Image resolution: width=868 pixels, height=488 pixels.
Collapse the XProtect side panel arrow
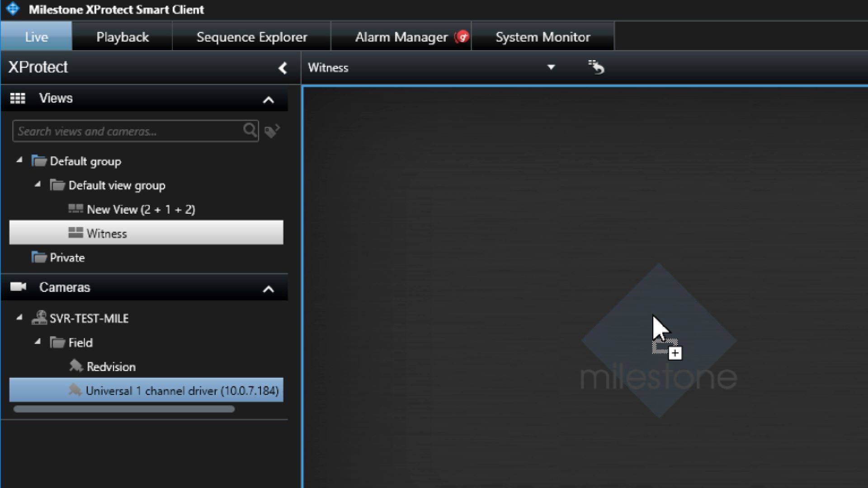coord(283,68)
